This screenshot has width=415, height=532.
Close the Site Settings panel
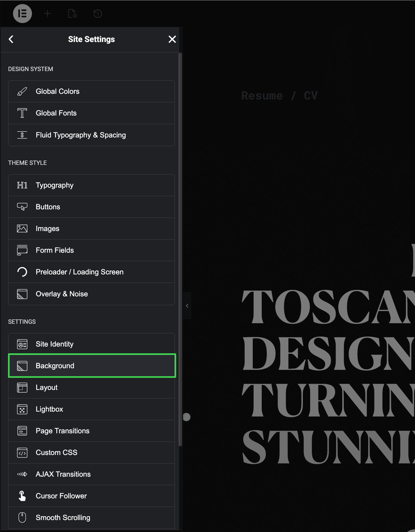(172, 39)
